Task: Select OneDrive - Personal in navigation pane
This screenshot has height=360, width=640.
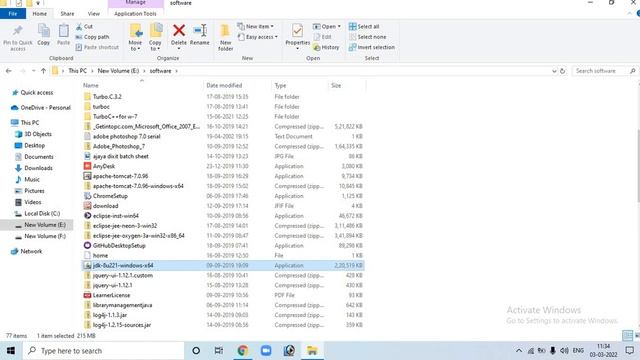Action: 45,108
